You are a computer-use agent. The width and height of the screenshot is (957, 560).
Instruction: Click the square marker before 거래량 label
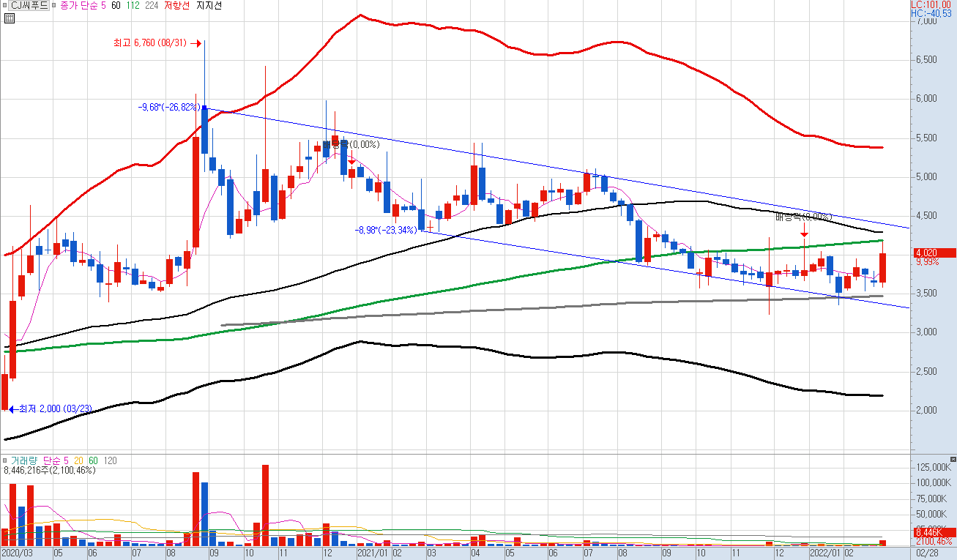pyautogui.click(x=4, y=460)
